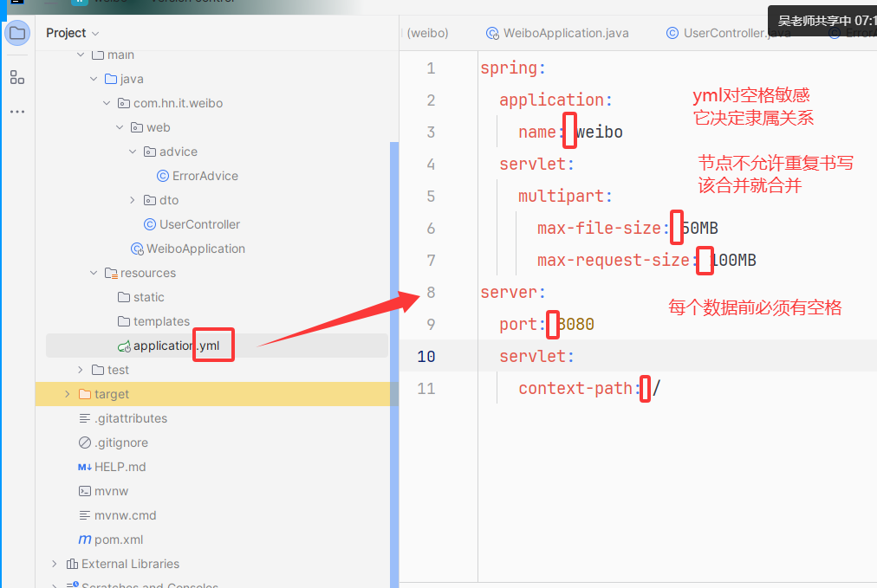The width and height of the screenshot is (877, 588).
Task: Click mvnw.cmd file icon
Action: [x=85, y=515]
